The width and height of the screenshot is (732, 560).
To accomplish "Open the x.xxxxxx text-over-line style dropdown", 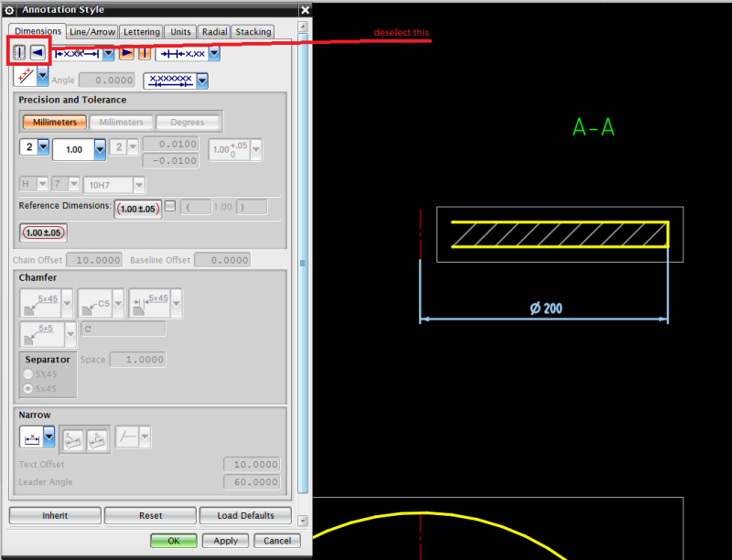I will pyautogui.click(x=201, y=81).
